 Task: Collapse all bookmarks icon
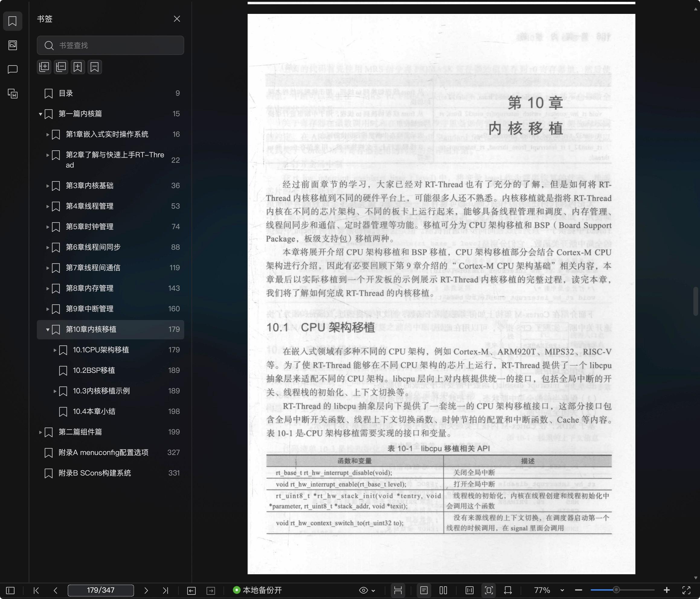[61, 67]
